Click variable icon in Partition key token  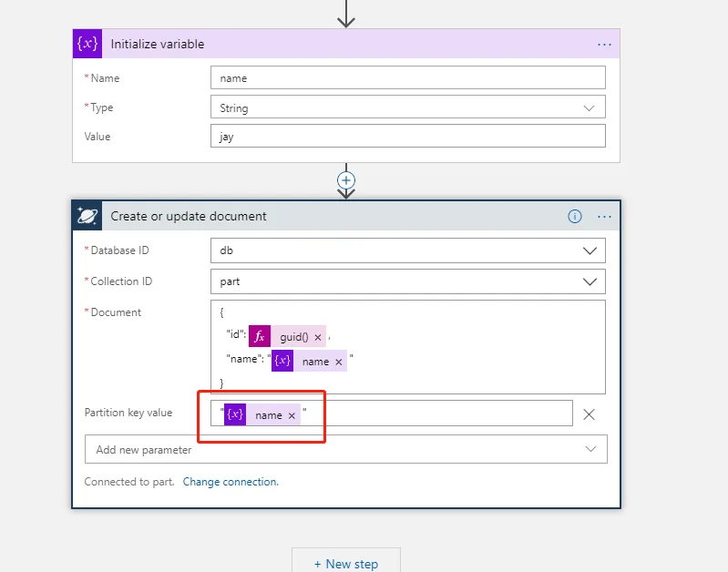(x=235, y=414)
